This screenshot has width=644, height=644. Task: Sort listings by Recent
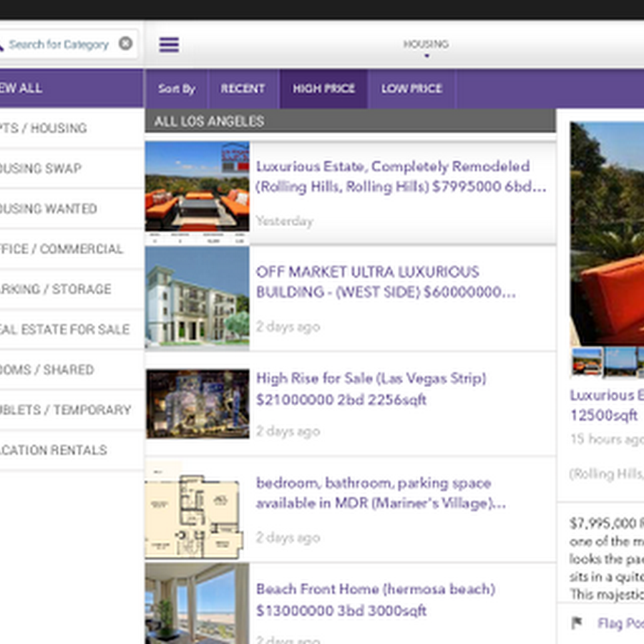(x=243, y=89)
